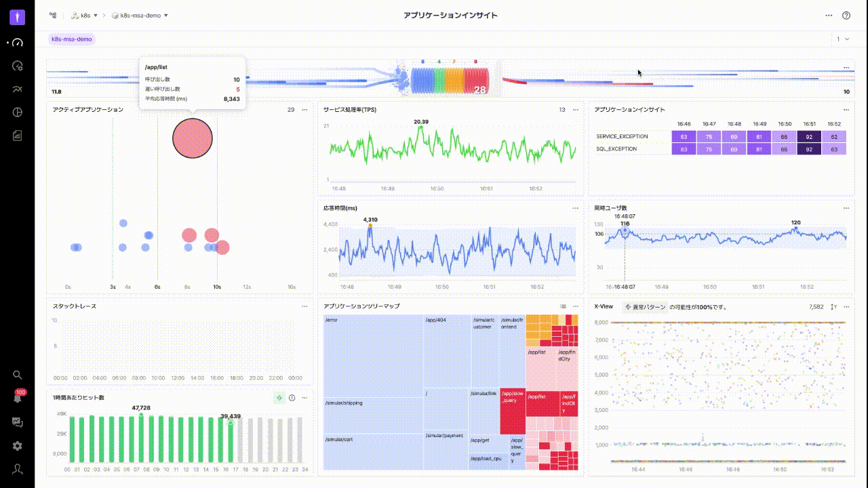Open the dropdown showing 1 at top right

click(842, 39)
